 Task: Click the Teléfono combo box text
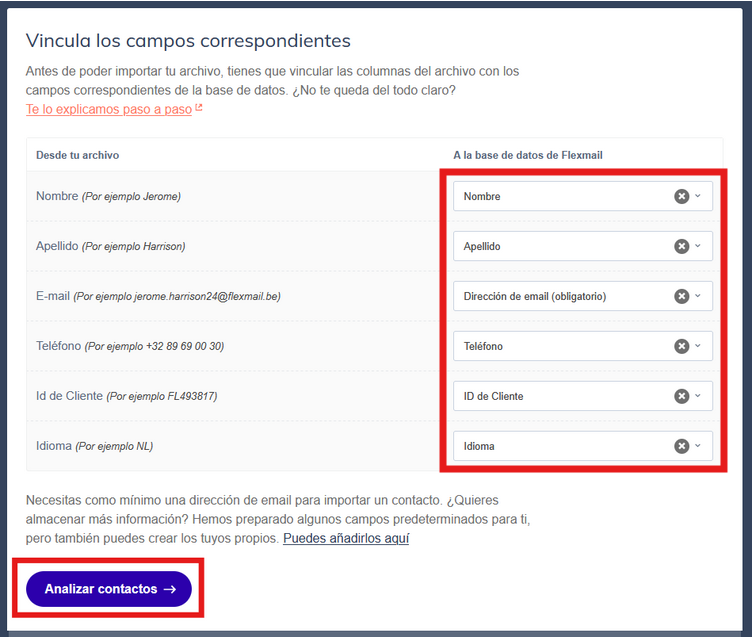click(x=483, y=346)
